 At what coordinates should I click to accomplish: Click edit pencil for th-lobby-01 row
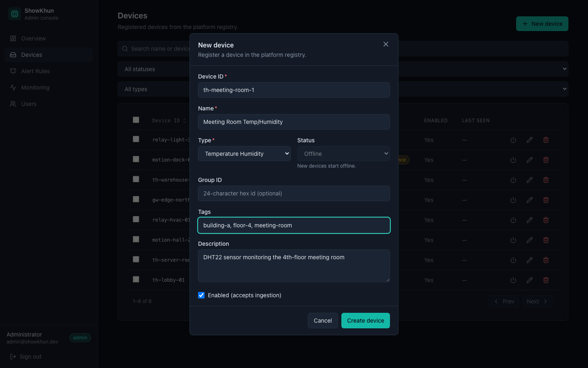click(530, 280)
